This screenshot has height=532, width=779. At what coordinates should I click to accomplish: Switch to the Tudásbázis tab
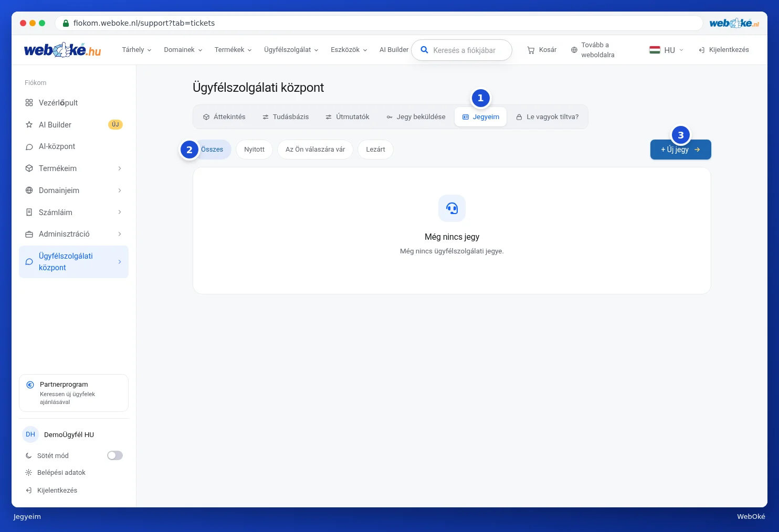286,117
